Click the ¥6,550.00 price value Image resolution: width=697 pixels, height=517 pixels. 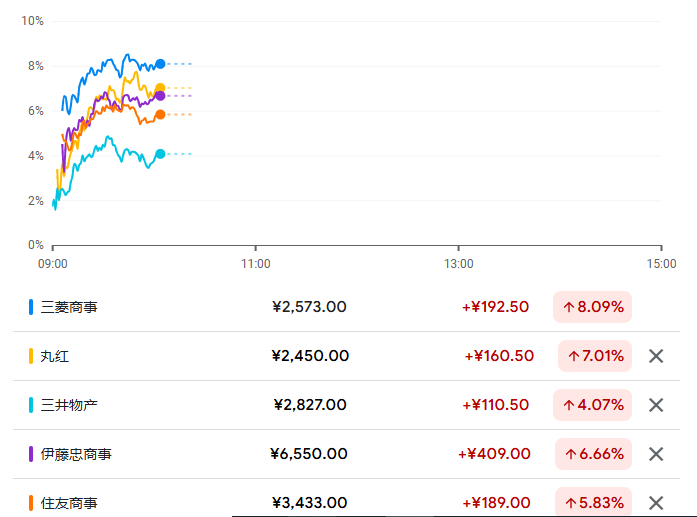click(x=309, y=454)
